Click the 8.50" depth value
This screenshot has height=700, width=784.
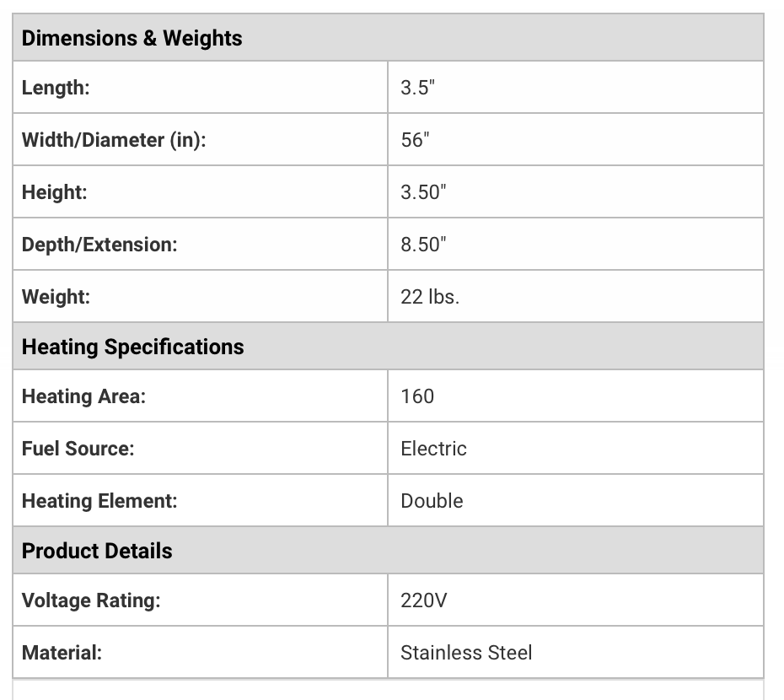point(423,245)
